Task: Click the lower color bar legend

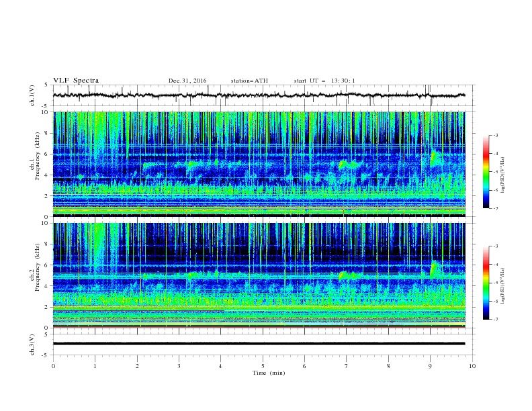Action: point(486,283)
